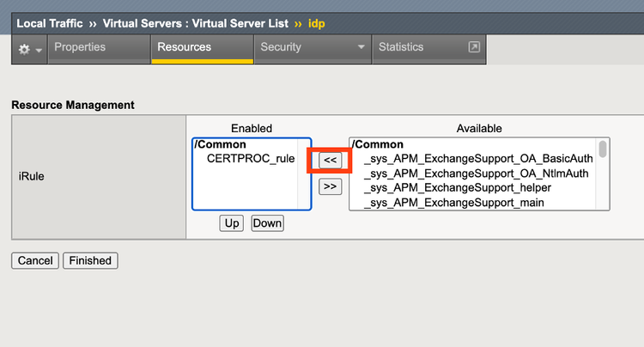Viewport: 644px width, 347px height.
Task: Choose _sys_APM_ExchangeSupport_OA_NtlmAuth iRule
Action: (476, 173)
